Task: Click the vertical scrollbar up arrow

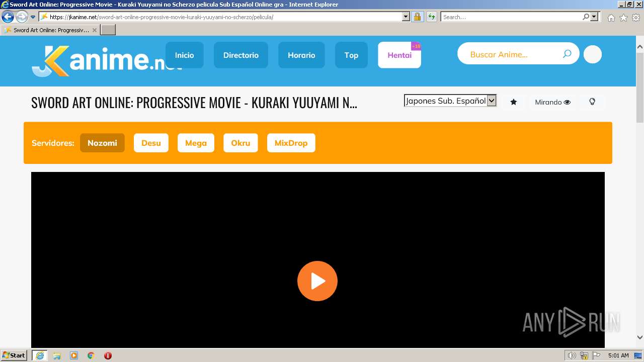Action: 640,47
